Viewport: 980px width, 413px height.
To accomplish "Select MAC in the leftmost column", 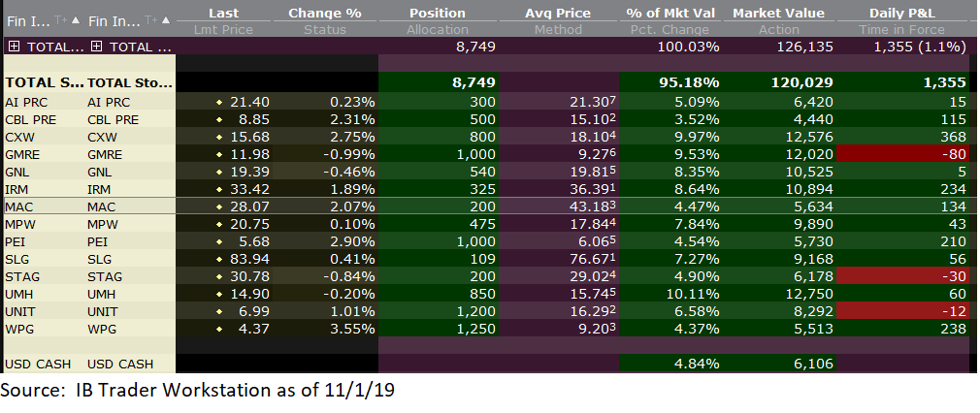I will (x=21, y=207).
